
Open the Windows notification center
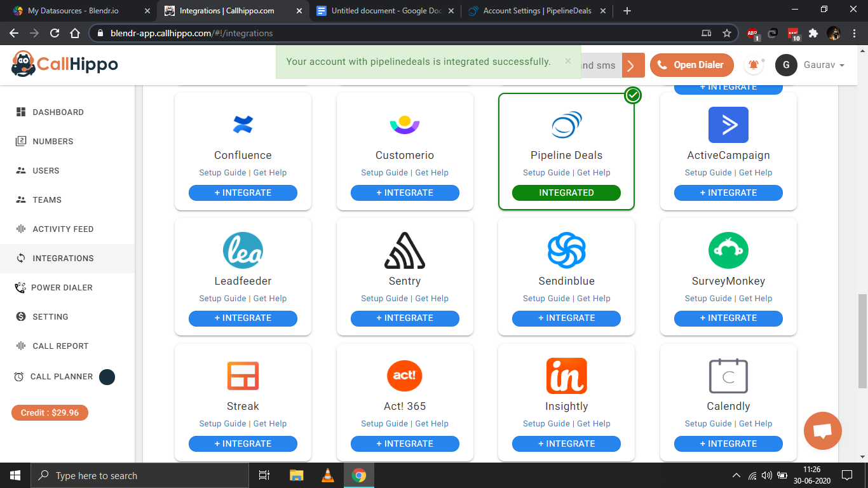click(847, 475)
